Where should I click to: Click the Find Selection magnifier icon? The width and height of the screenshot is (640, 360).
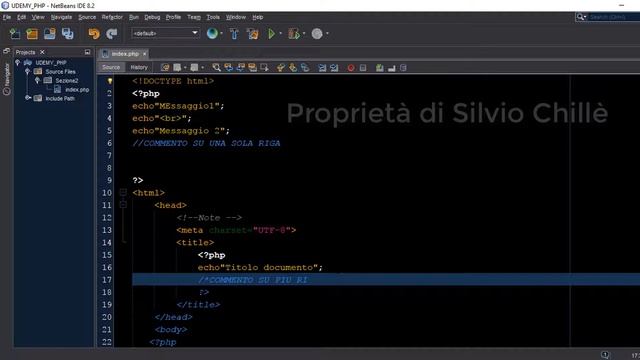(x=216, y=68)
